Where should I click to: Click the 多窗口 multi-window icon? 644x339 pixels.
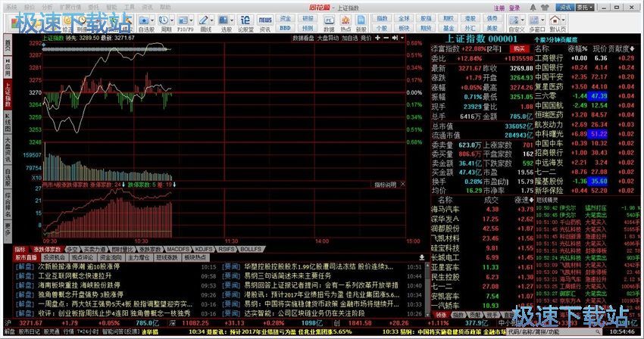pos(534,20)
